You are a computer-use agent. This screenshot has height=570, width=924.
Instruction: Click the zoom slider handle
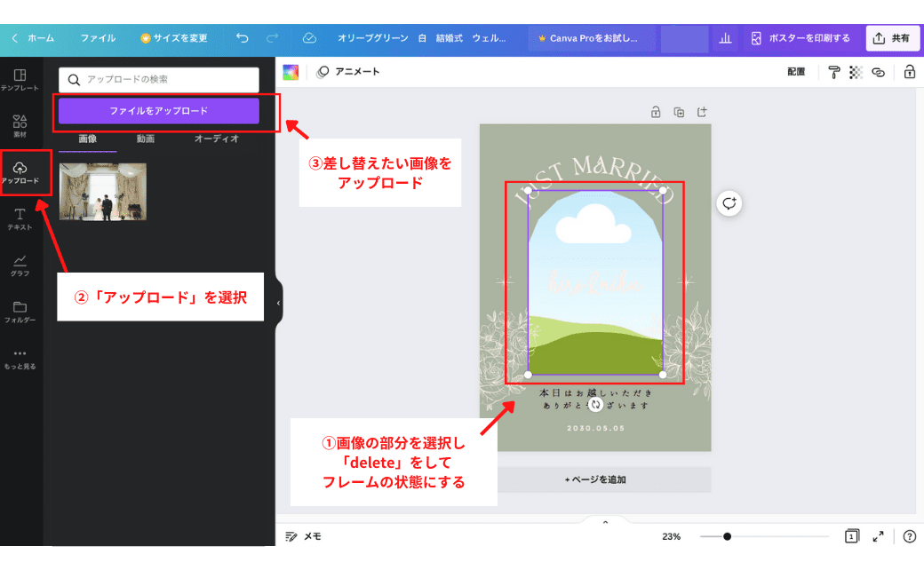[x=727, y=536]
